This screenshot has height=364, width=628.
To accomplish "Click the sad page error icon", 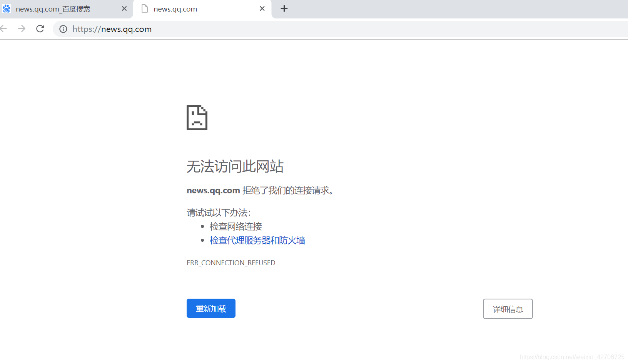I will 197,118.
